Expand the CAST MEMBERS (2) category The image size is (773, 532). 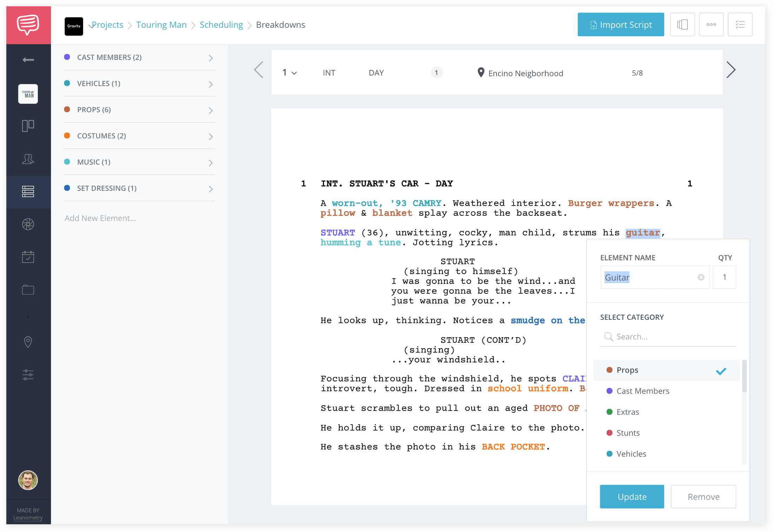coord(210,57)
